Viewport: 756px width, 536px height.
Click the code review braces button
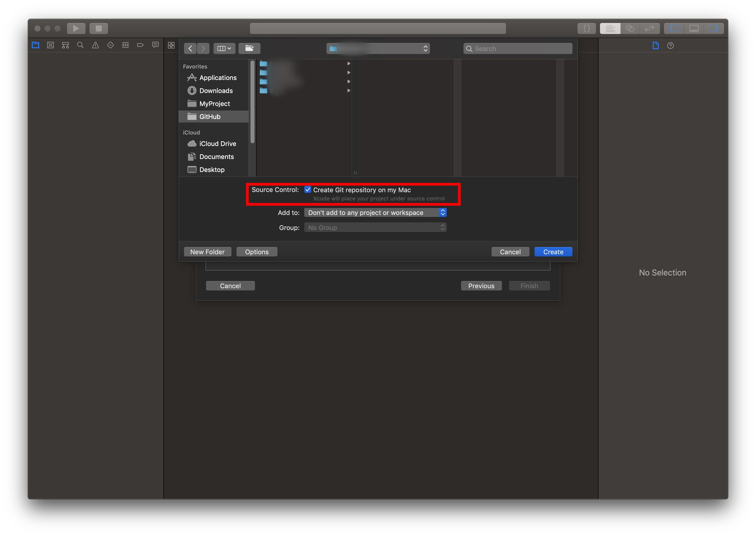point(586,29)
